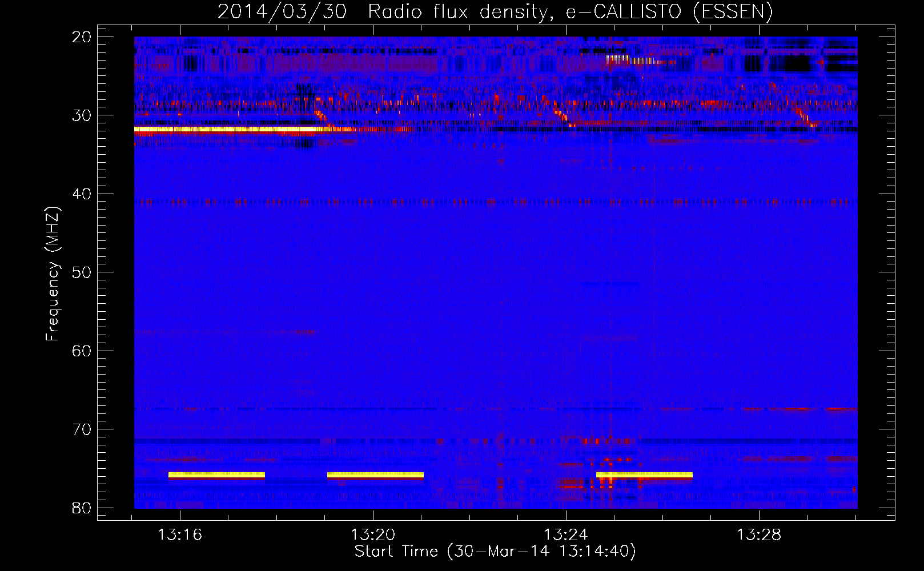
Task: Click the 30 frequency tick label
Action: (82, 115)
